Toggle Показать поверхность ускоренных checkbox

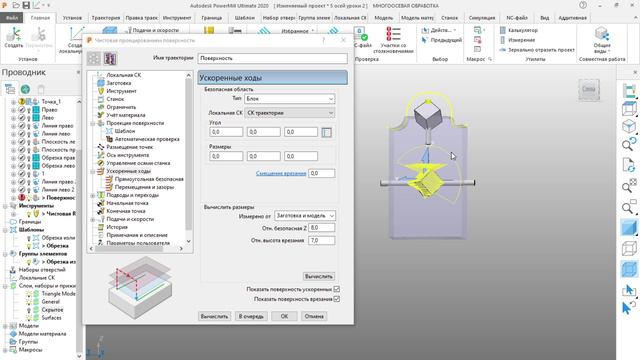click(337, 289)
